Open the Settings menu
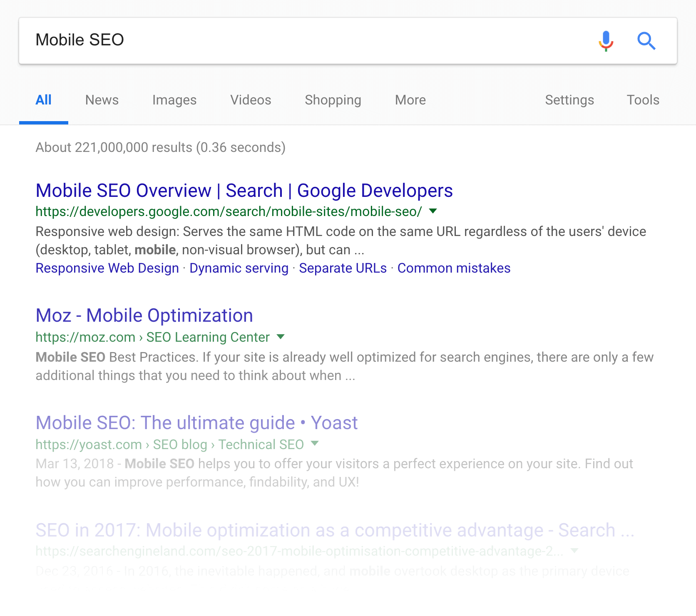696x616 pixels. pyautogui.click(x=569, y=100)
